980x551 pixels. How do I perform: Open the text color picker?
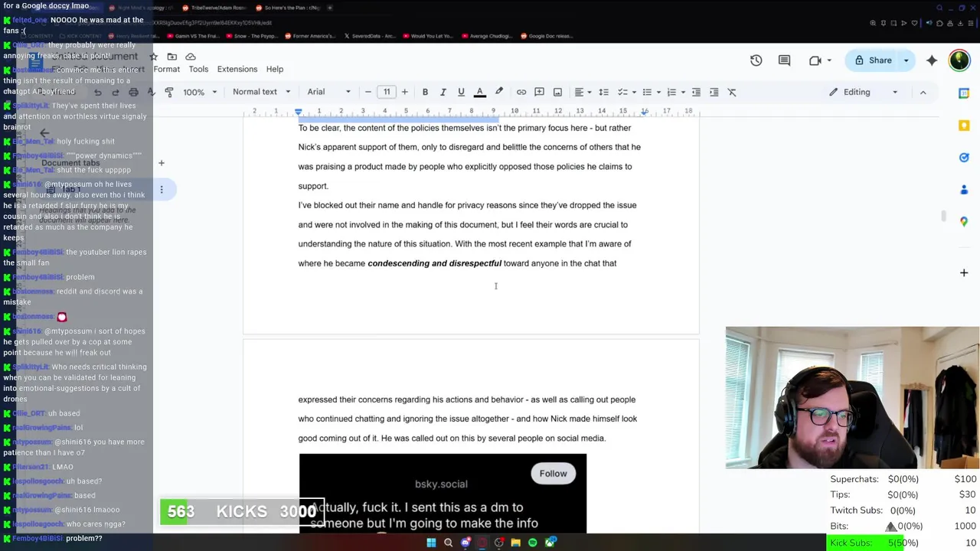480,92
